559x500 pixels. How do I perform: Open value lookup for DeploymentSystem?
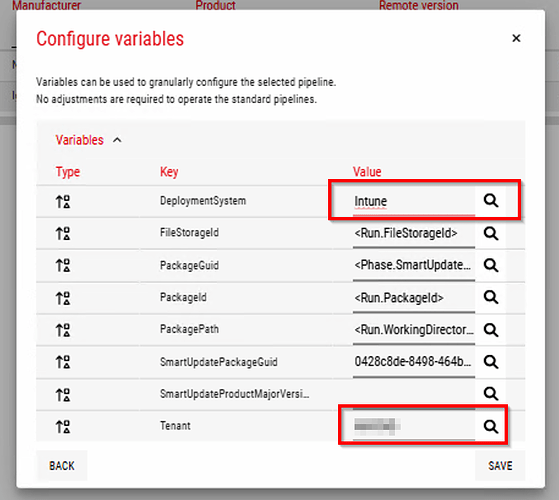[x=491, y=201]
